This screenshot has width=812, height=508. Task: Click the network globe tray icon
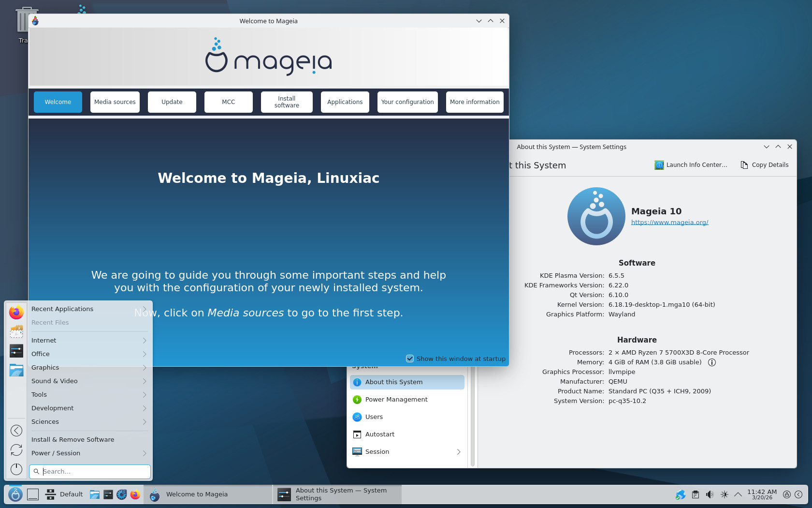coord(681,494)
